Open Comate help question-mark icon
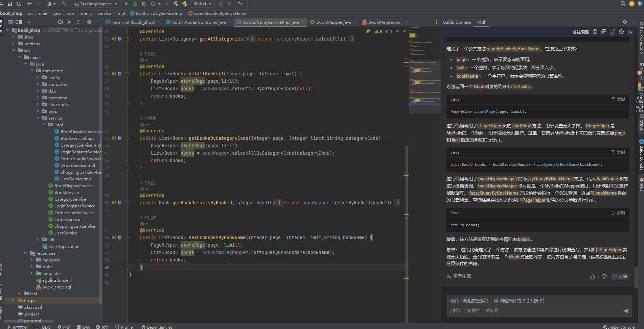Image resolution: width=644 pixels, height=329 pixels. point(595,32)
